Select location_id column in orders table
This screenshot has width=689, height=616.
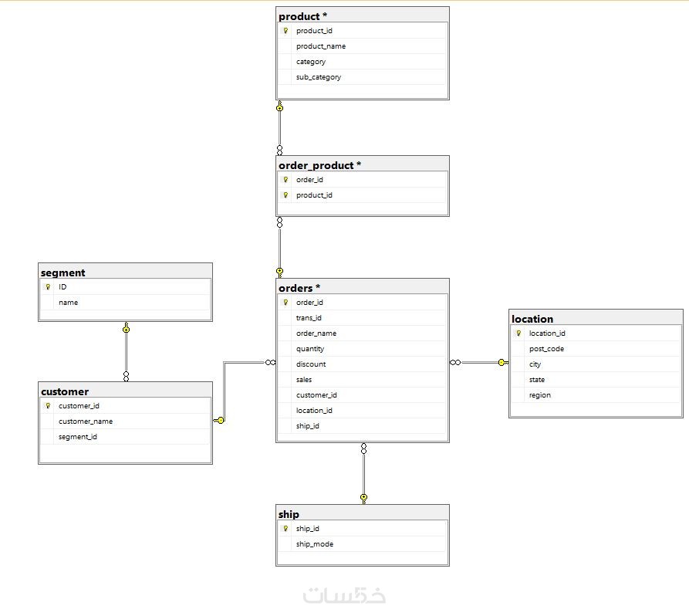pos(363,410)
